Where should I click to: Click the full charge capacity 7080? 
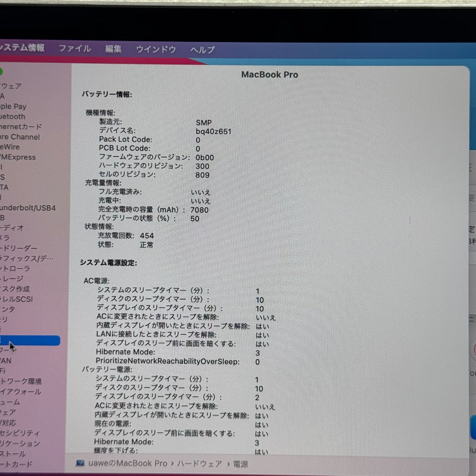click(199, 210)
